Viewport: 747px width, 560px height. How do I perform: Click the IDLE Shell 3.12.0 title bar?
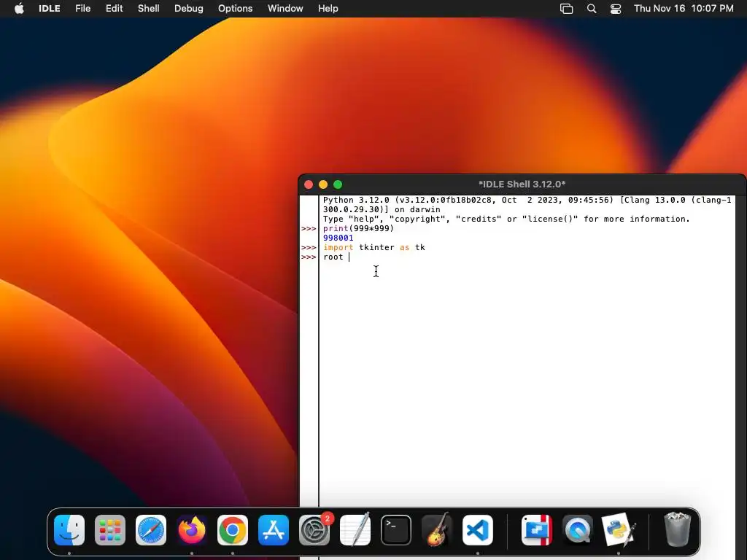522,184
